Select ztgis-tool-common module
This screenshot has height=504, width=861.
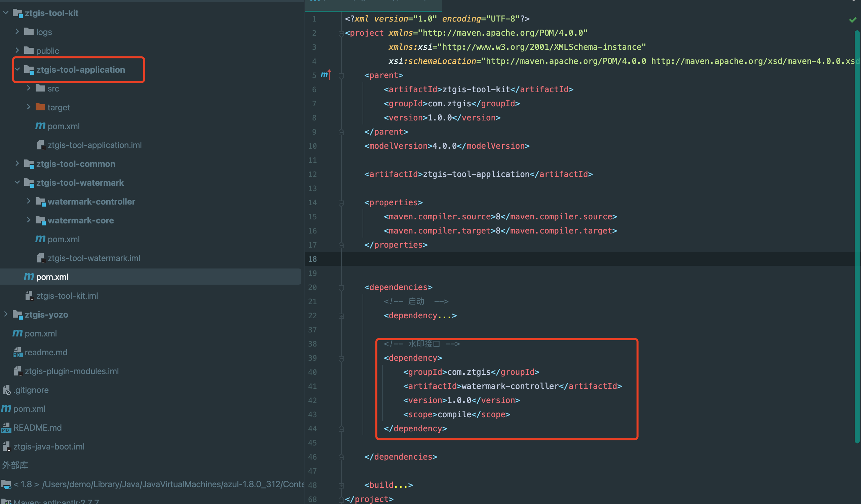coord(76,164)
